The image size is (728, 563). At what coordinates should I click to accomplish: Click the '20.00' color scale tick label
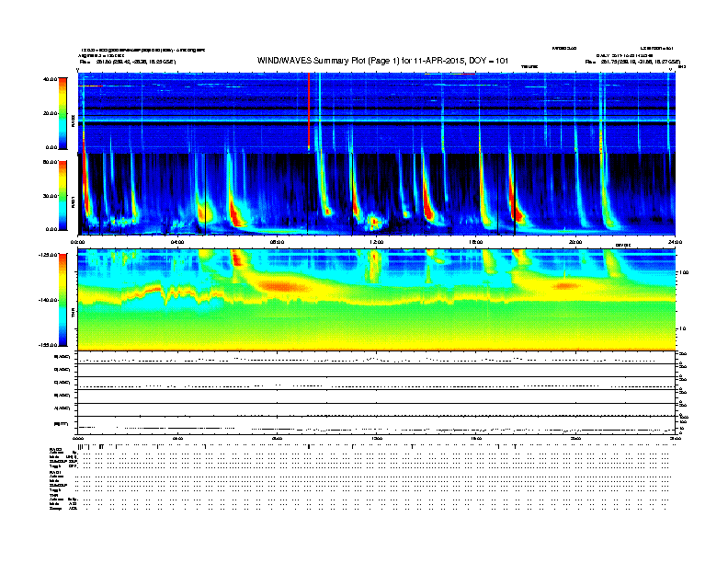pyautogui.click(x=50, y=113)
